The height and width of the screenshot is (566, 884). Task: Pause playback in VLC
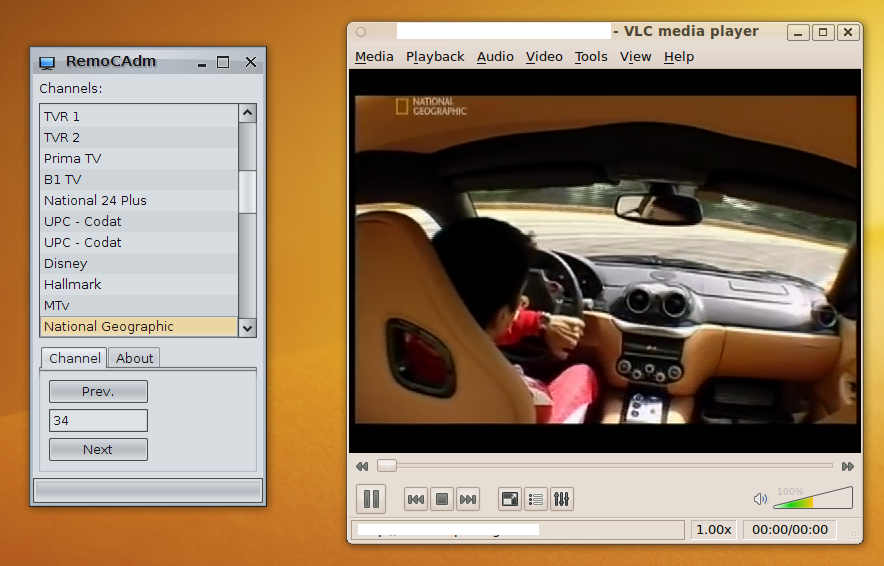pyautogui.click(x=371, y=499)
